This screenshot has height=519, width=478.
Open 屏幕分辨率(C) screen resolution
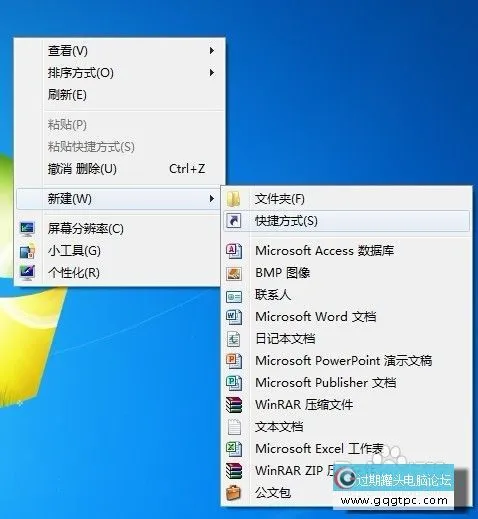pyautogui.click(x=119, y=229)
